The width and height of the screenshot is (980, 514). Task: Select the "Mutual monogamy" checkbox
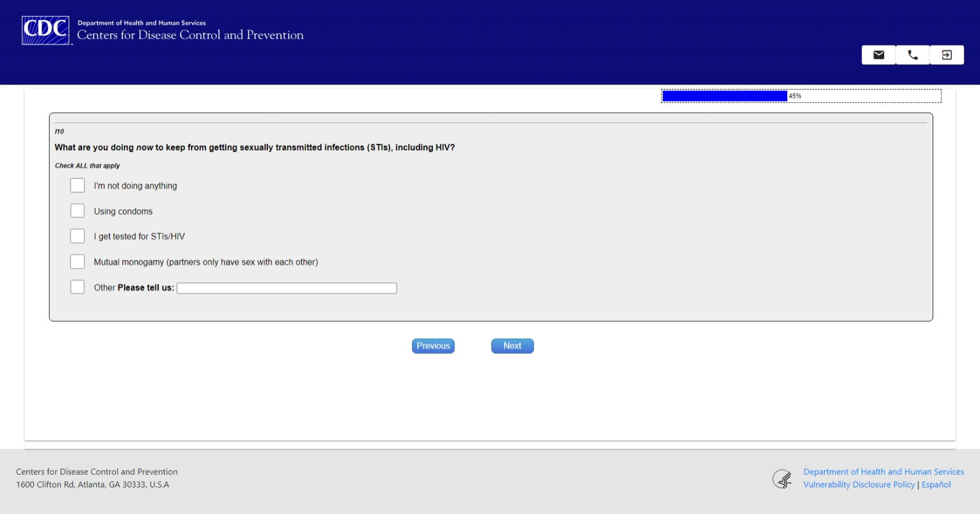77,262
